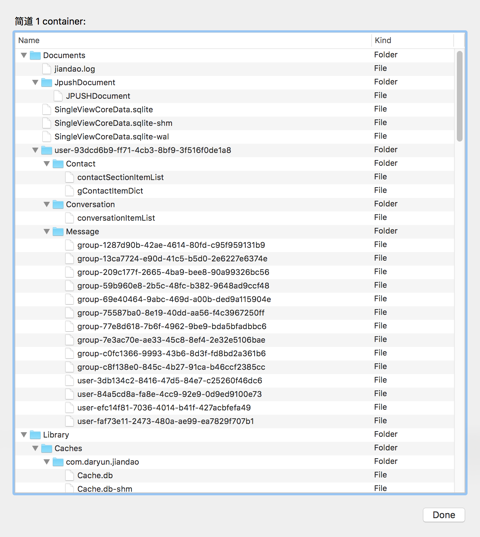
Task: Click the group-209c177f file icon
Action: tap(70, 272)
